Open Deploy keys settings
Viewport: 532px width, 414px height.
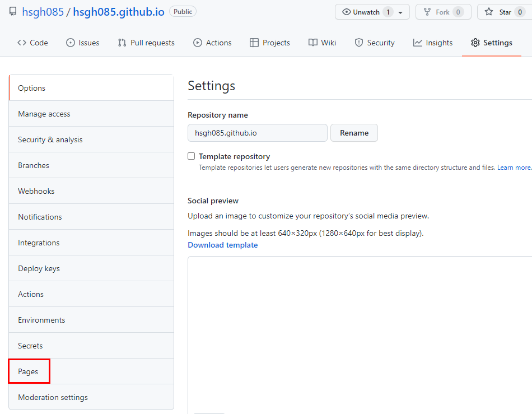pyautogui.click(x=91, y=268)
